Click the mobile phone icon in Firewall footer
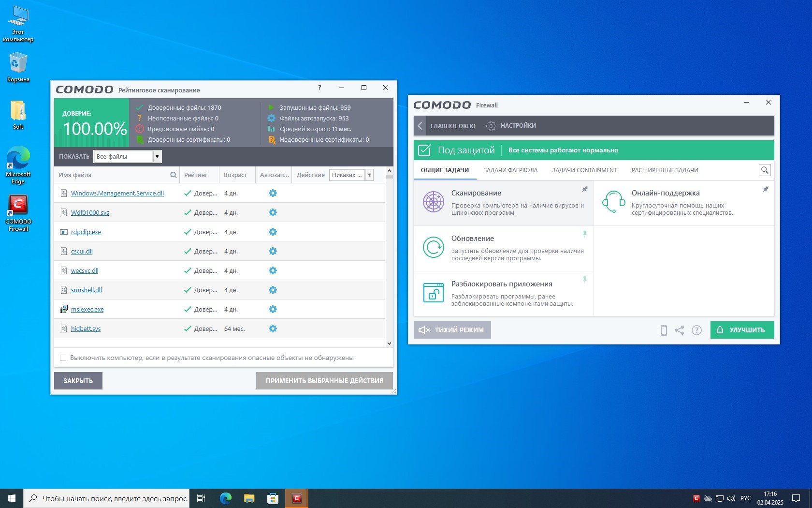This screenshot has width=812, height=508. click(664, 330)
